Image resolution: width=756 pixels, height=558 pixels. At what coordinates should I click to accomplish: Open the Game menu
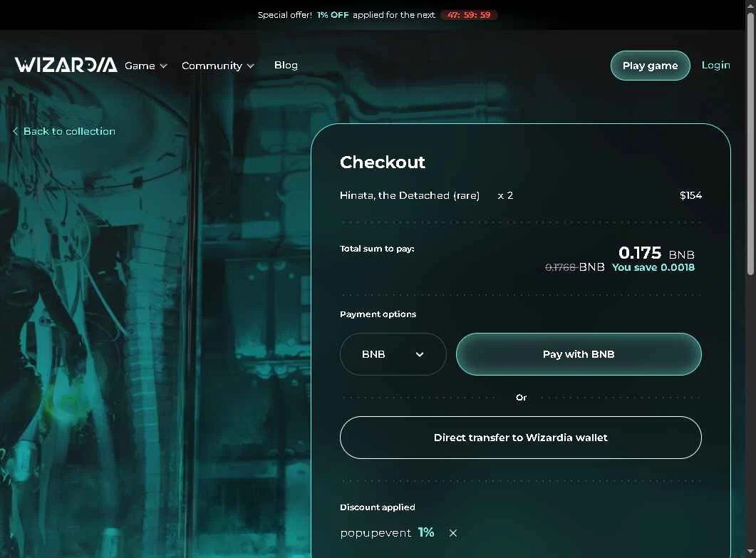pos(145,66)
